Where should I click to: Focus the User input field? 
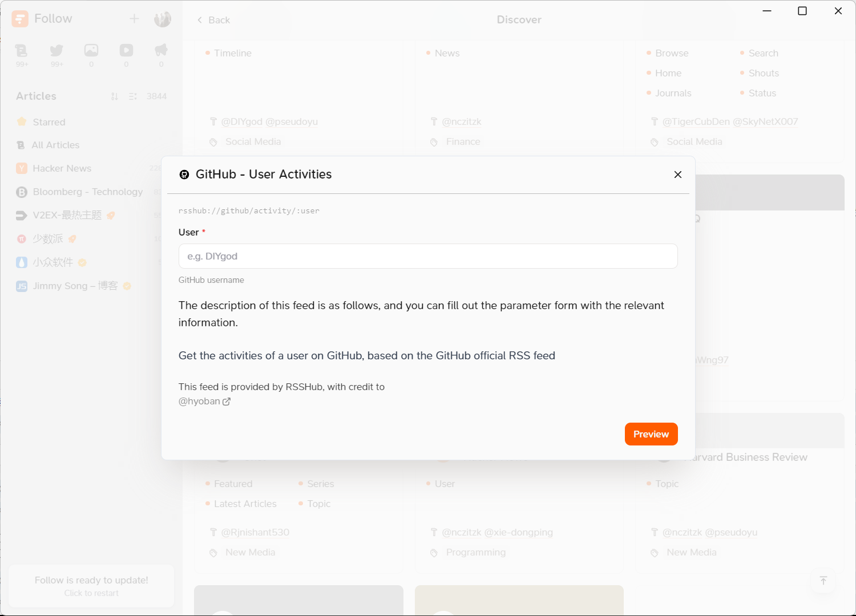(x=428, y=256)
